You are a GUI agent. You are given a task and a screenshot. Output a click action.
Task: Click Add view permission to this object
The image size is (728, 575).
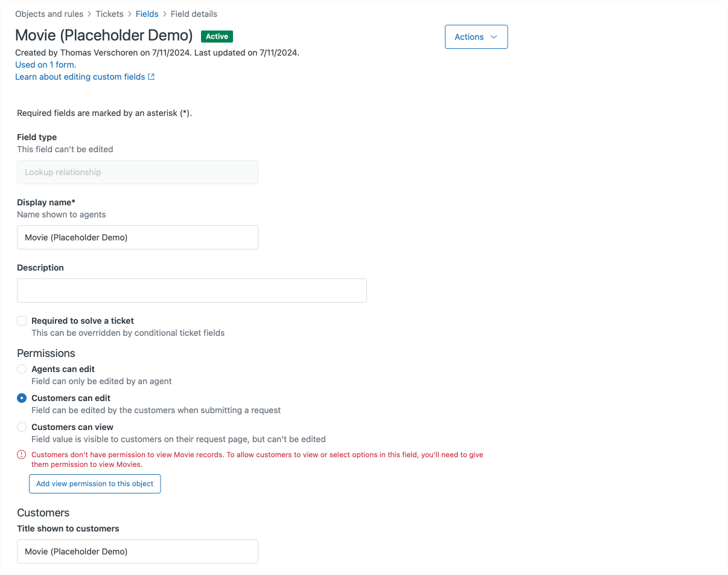[95, 484]
